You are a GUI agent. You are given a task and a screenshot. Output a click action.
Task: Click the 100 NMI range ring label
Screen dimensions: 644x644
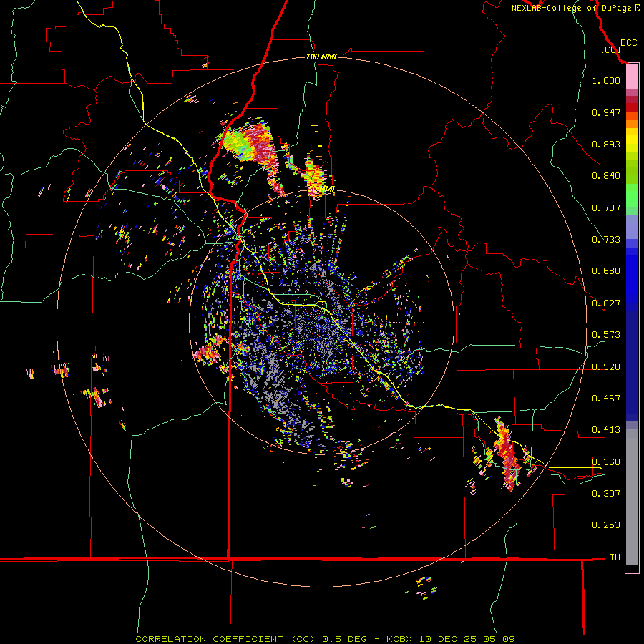(321, 57)
